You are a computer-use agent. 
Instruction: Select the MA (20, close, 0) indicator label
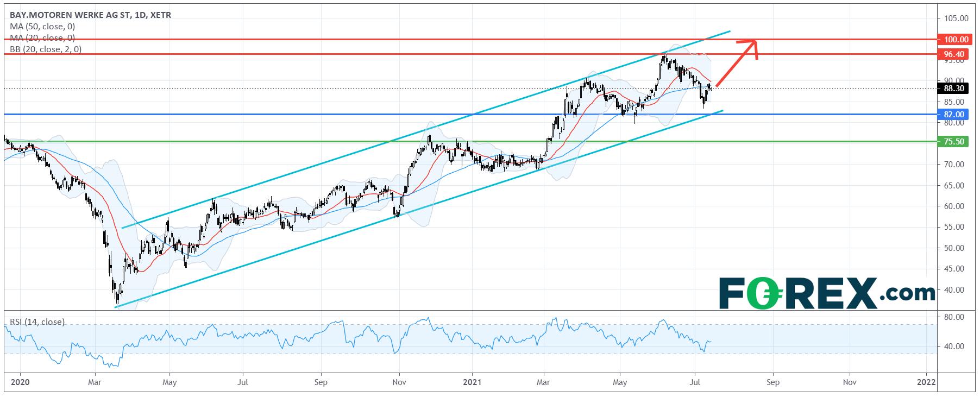click(42, 38)
